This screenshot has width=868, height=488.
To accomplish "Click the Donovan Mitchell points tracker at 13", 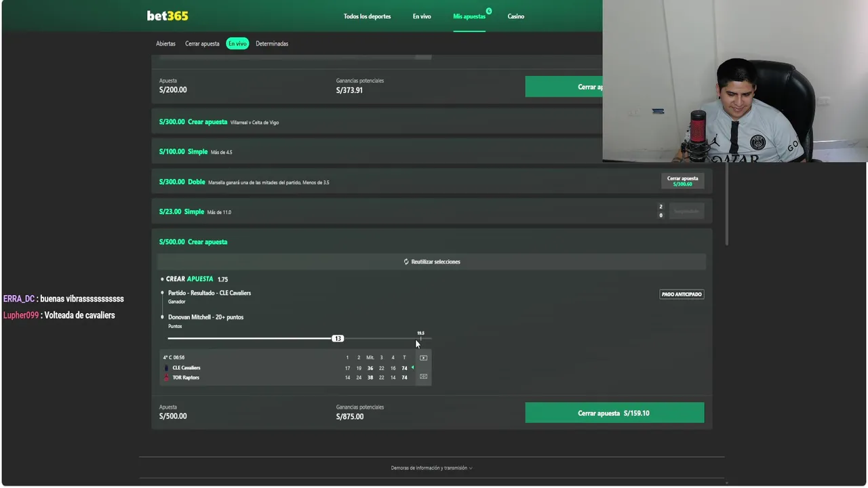I will (338, 338).
